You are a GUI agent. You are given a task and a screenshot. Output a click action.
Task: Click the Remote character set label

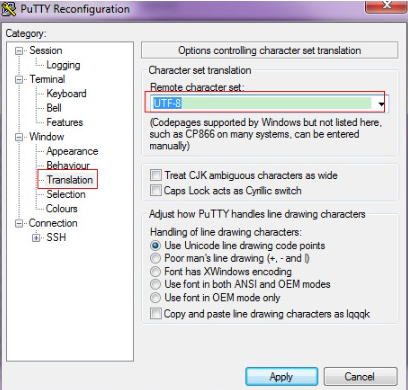tap(197, 87)
